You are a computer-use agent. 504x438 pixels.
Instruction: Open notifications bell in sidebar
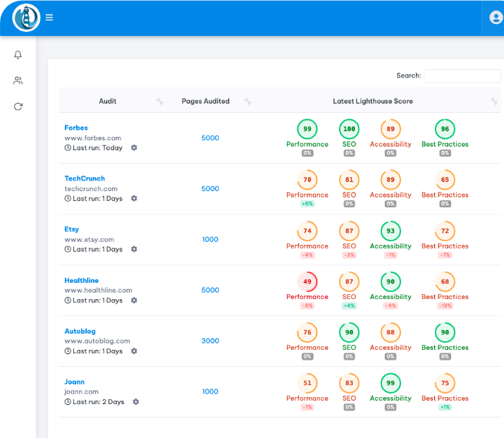18,55
